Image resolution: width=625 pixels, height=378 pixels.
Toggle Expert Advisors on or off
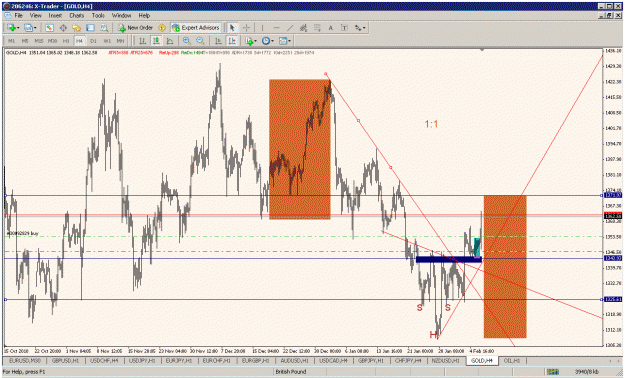[x=196, y=28]
